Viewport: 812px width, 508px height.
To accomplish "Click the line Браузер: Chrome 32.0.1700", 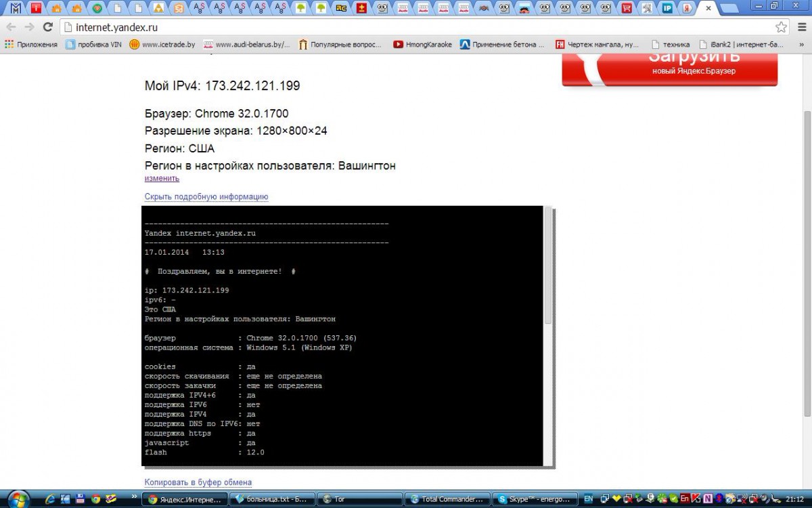I will coord(216,114).
